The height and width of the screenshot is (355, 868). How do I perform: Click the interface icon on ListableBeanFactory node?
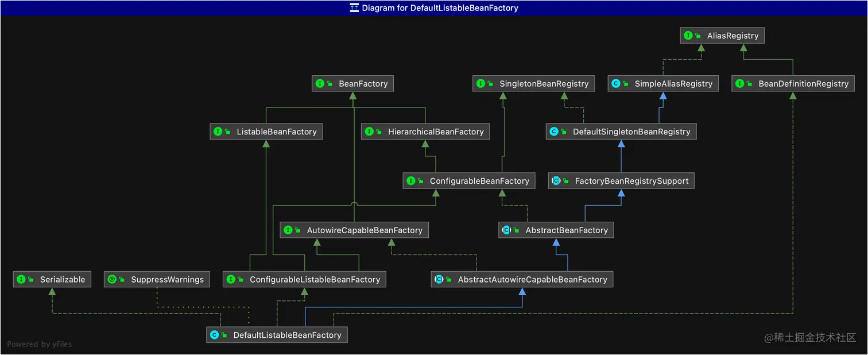click(x=218, y=132)
